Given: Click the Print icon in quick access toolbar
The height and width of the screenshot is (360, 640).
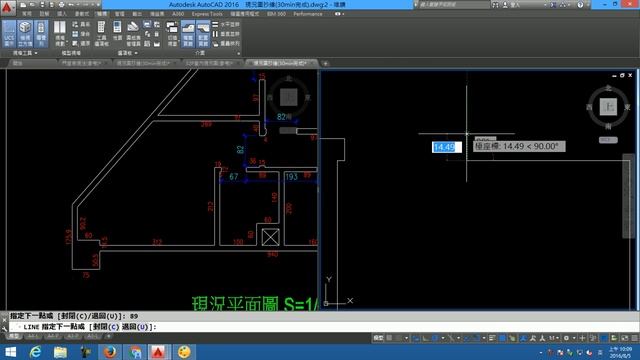Looking at the screenshot, I should click(x=61, y=5).
